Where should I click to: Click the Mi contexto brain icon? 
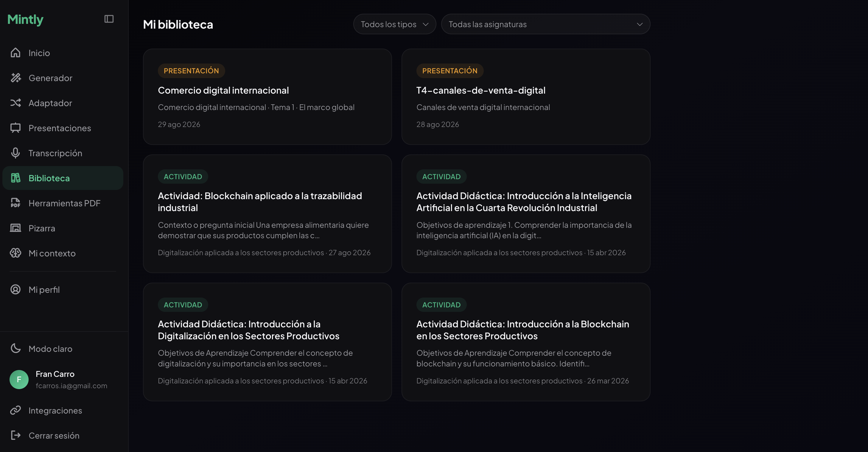[15, 253]
